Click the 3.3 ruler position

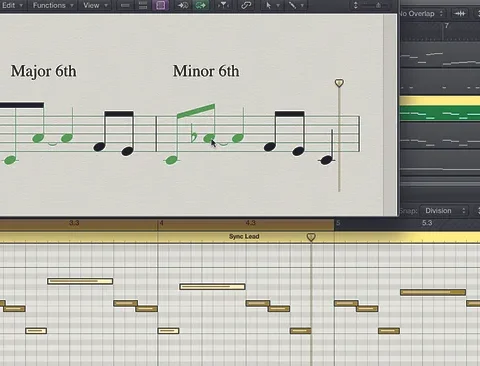tap(74, 223)
